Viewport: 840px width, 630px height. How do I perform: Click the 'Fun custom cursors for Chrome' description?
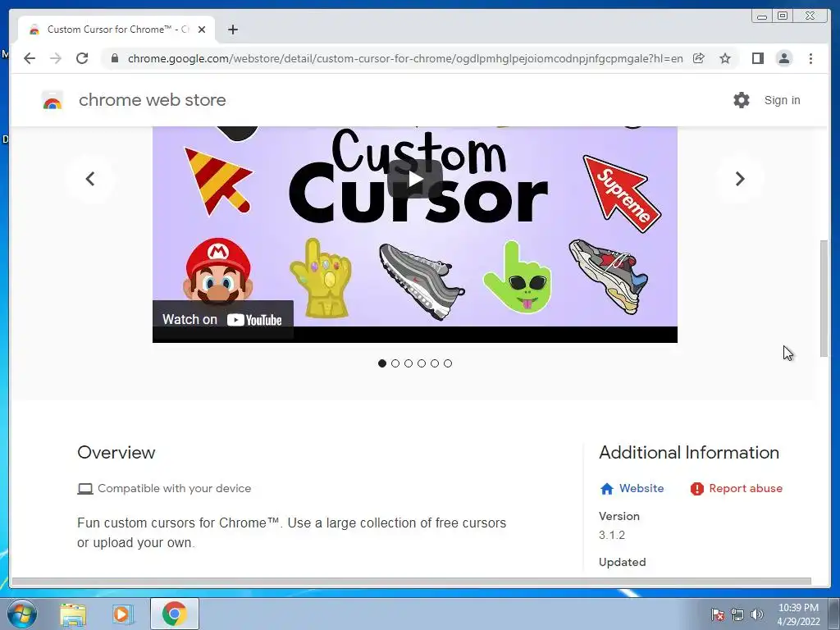(291, 532)
